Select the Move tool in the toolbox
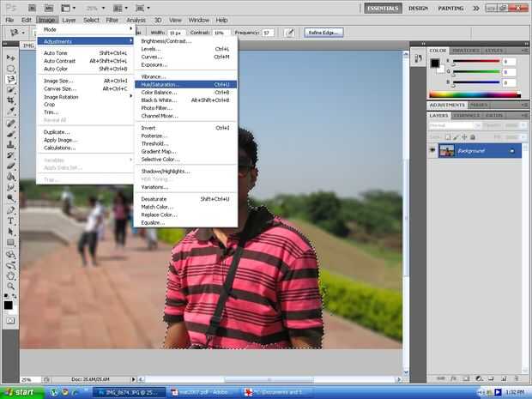532x399 pixels. [10, 58]
